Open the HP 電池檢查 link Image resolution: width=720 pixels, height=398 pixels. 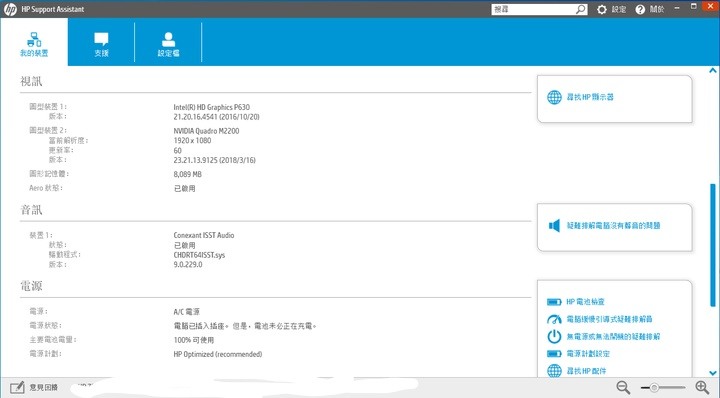pos(585,302)
